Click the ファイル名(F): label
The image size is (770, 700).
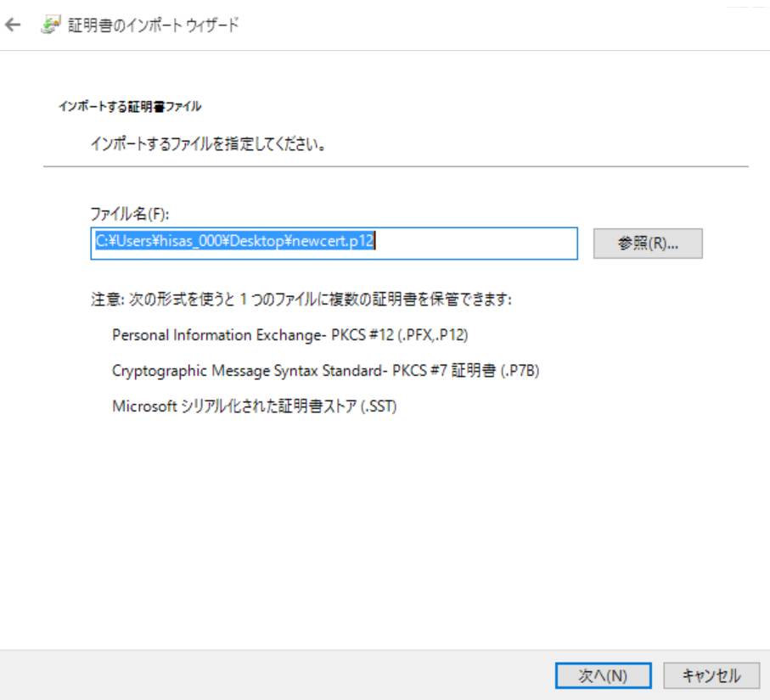pos(130,214)
